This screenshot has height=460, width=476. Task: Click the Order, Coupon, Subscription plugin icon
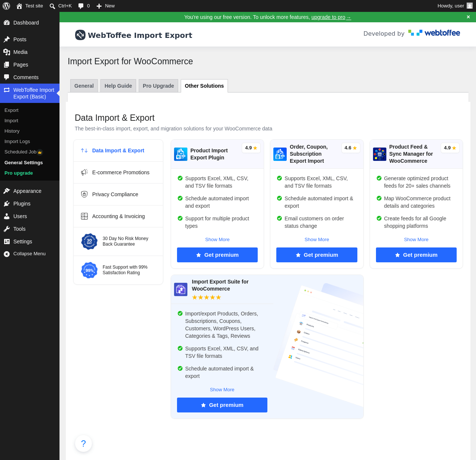pos(280,154)
